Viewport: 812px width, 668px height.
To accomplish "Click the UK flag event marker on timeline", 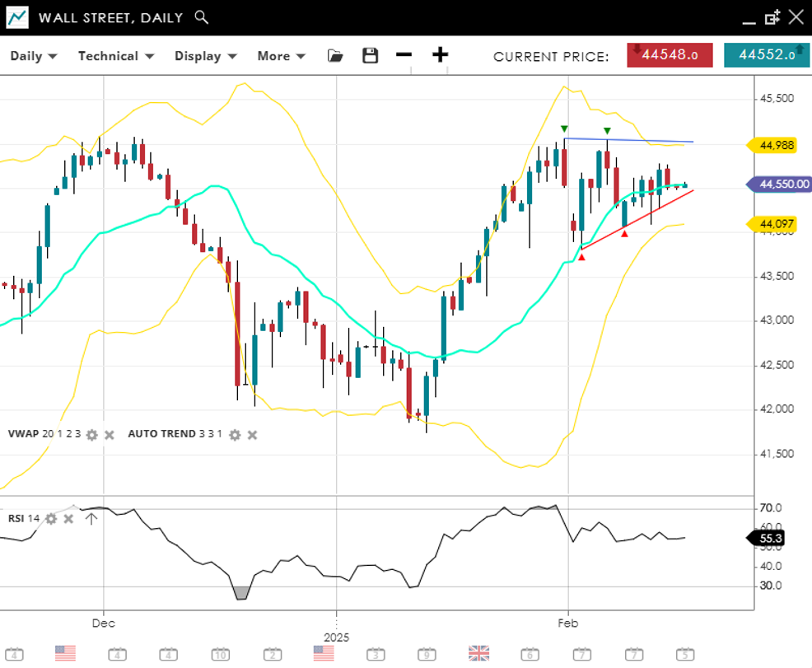I will tap(478, 653).
